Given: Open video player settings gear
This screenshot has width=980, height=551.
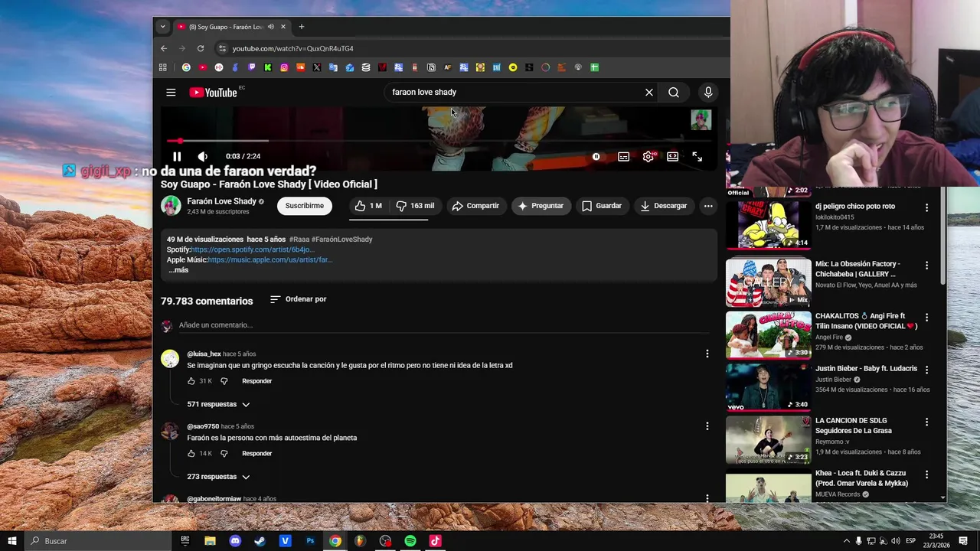Looking at the screenshot, I should 648,157.
